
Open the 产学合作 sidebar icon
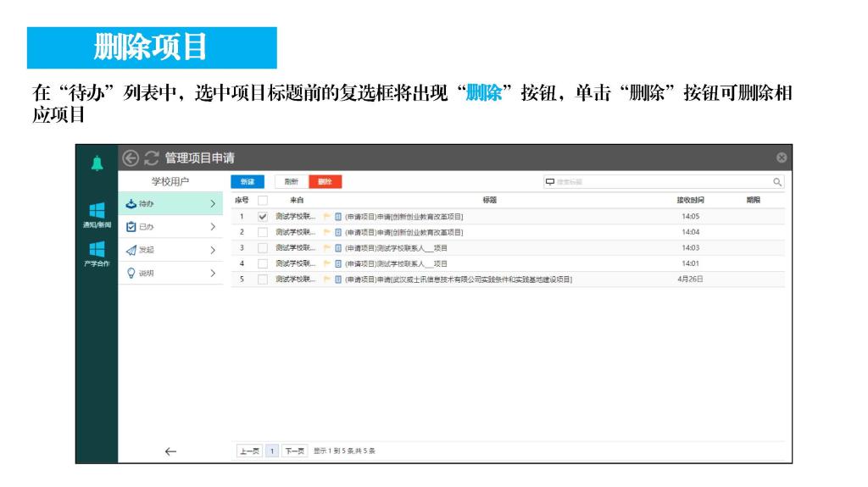pos(96,252)
